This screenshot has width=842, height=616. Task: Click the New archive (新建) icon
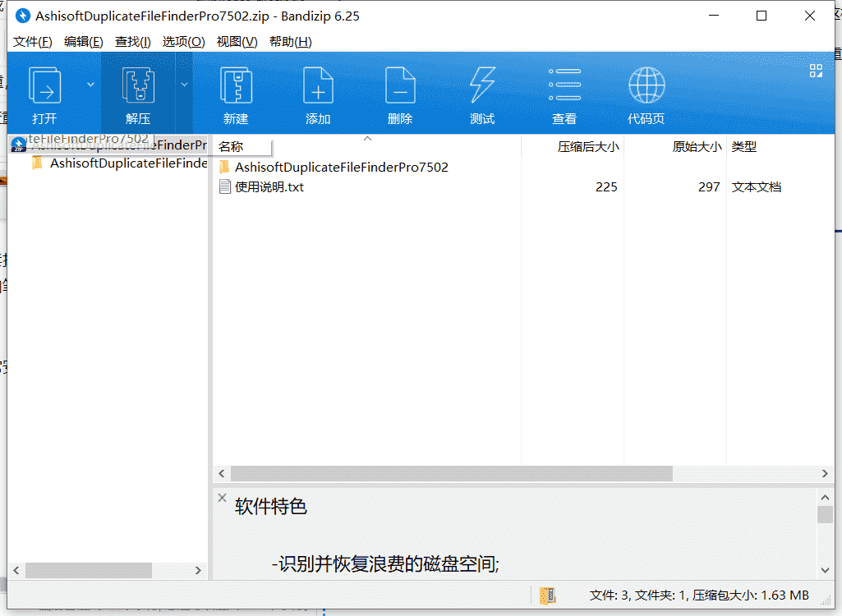click(236, 85)
